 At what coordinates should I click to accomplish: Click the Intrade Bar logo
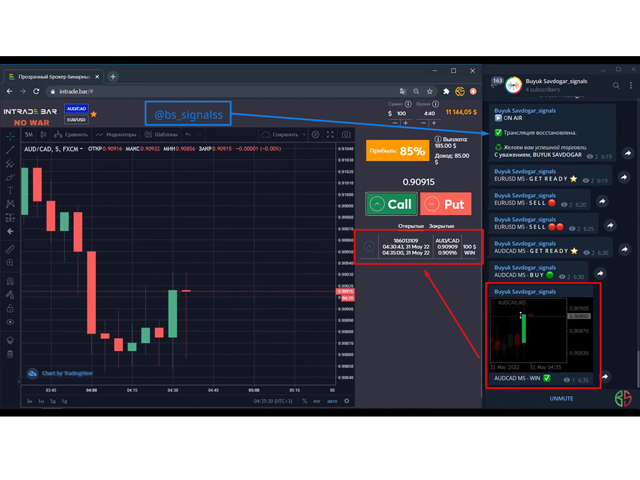click(x=30, y=112)
